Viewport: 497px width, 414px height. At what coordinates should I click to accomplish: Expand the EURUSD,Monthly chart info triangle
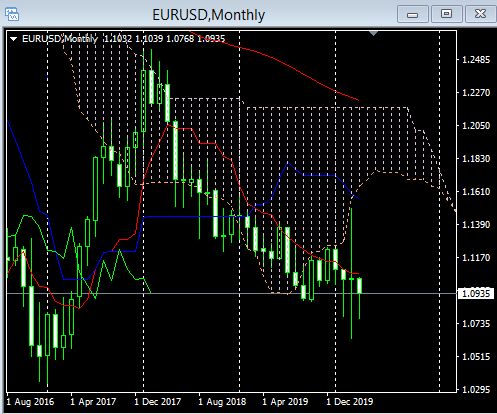click(13, 39)
